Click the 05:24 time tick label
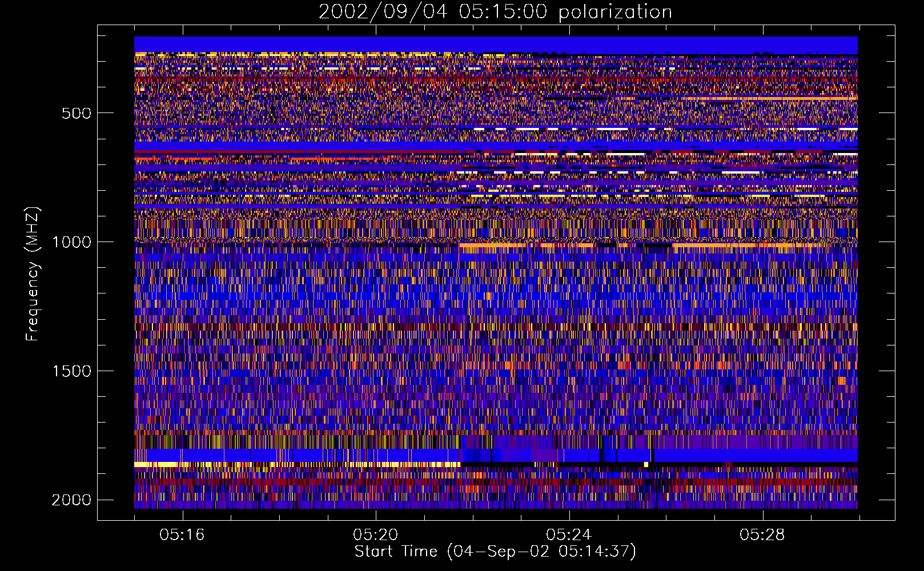Screen dimensions: 924x571 tap(569, 535)
